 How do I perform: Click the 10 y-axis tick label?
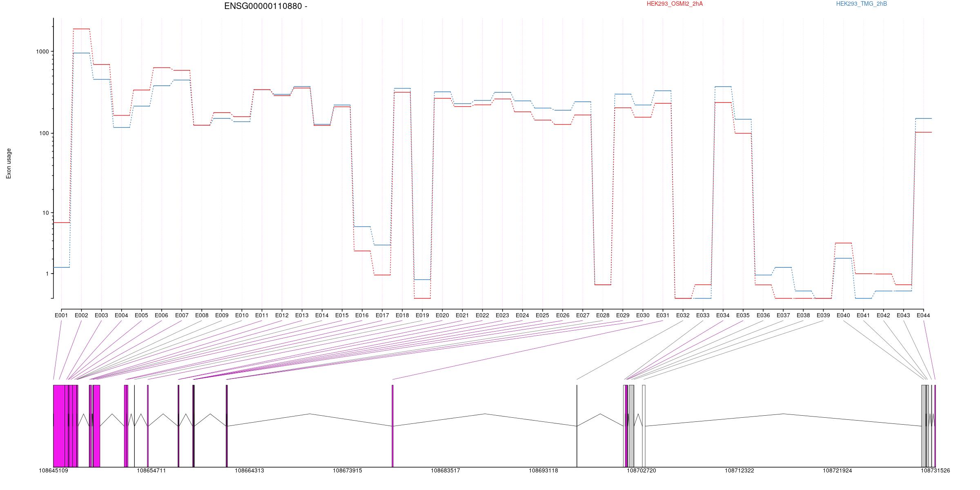[x=45, y=213]
